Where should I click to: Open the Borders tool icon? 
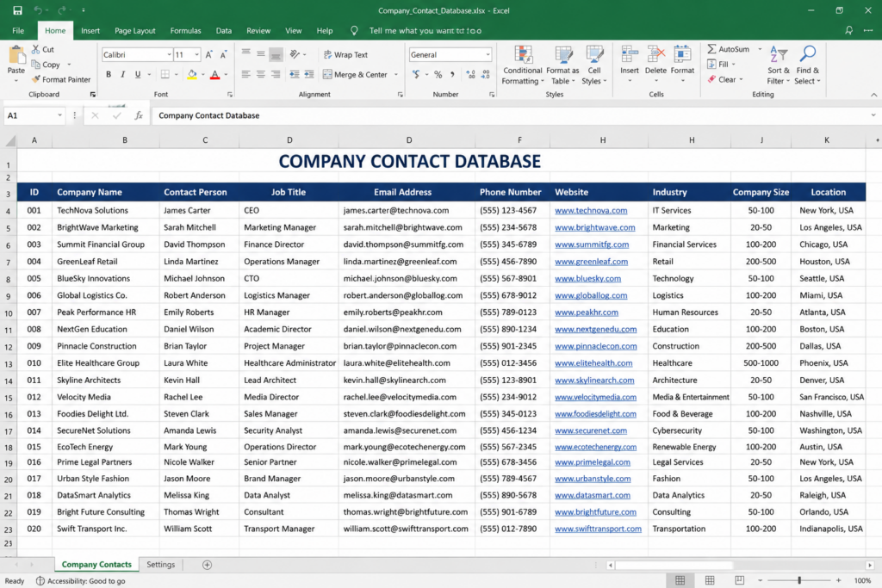(x=165, y=74)
